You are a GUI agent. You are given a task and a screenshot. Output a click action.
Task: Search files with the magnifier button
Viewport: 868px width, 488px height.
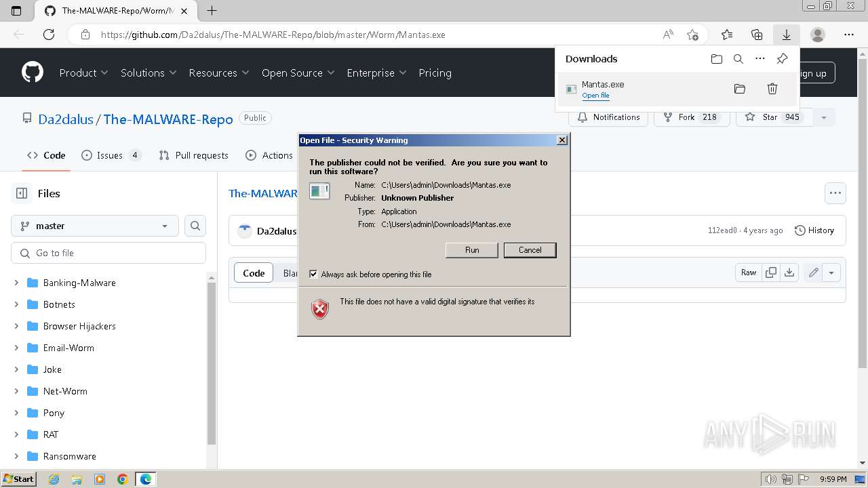coord(195,226)
